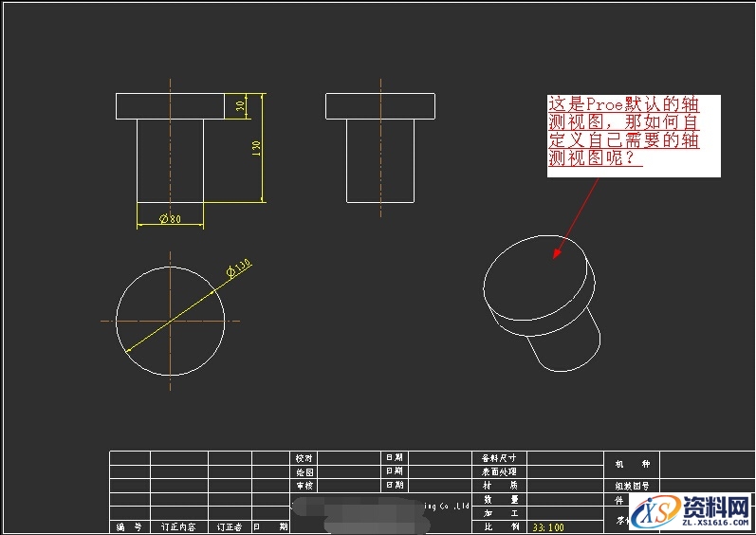Viewport: 756px width, 535px height.
Task: Click the 订正内容 revision content cell
Action: [178, 526]
